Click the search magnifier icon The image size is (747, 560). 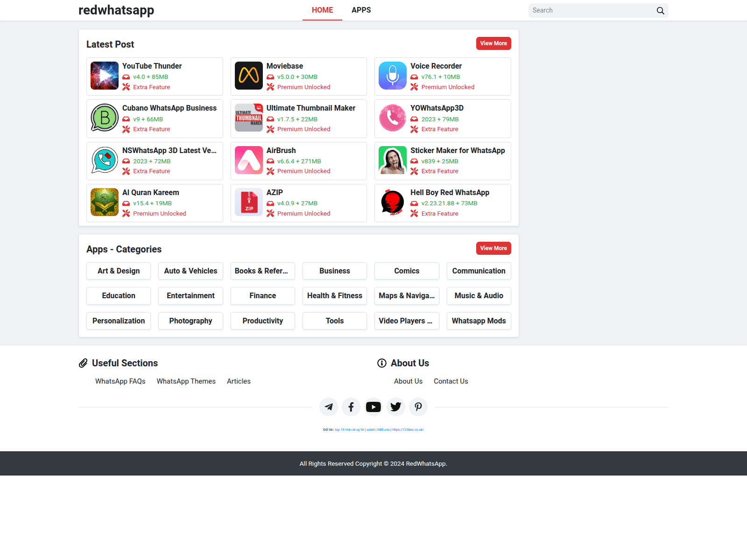660,11
